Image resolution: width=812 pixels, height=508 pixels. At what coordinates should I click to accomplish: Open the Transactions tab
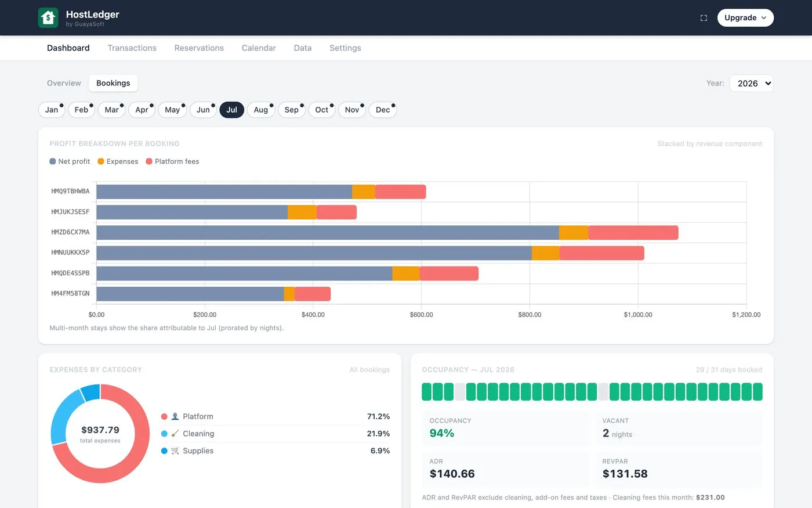pos(132,48)
